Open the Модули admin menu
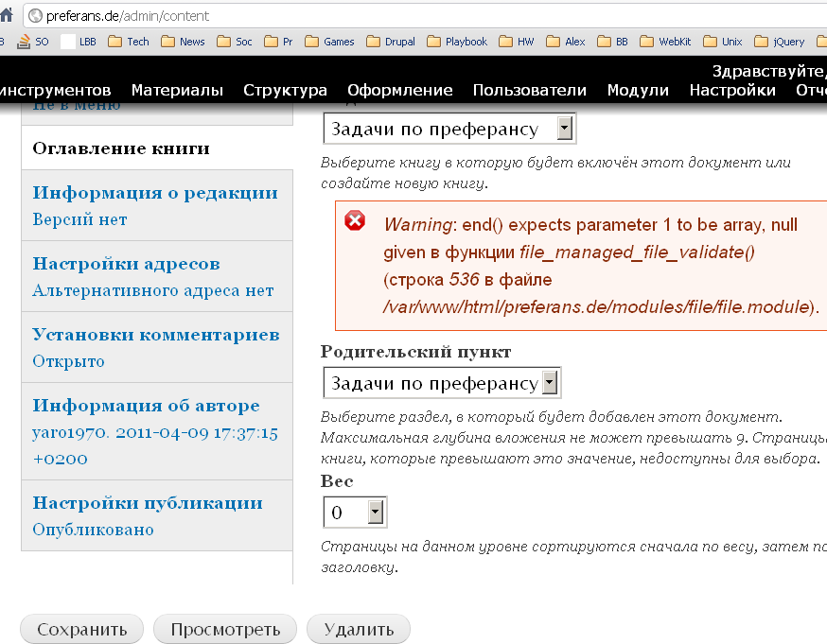 638,90
